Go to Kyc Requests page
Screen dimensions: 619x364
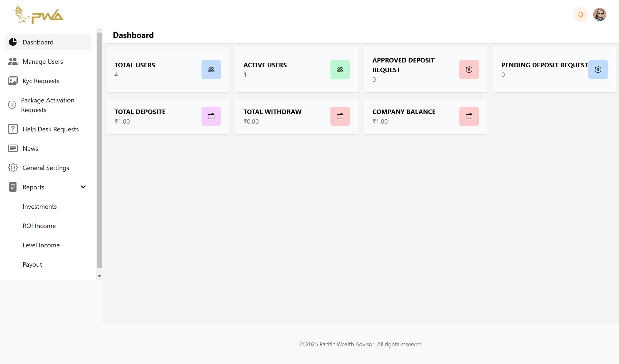41,81
